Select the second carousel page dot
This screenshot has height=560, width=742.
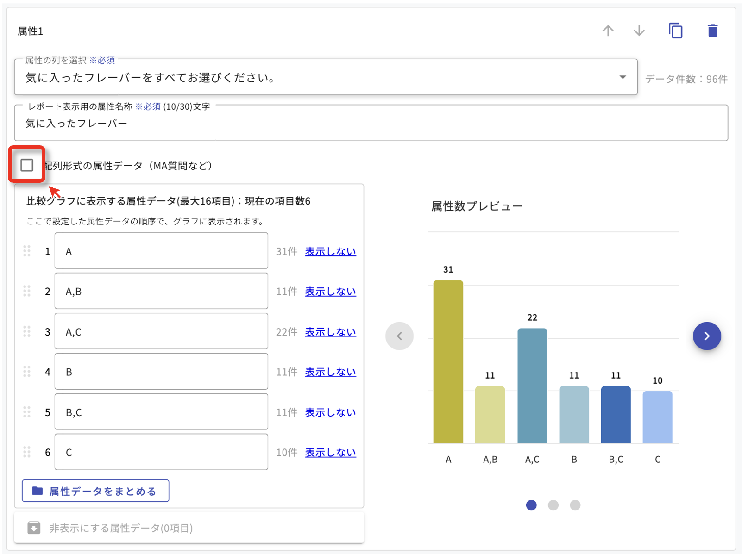(553, 505)
